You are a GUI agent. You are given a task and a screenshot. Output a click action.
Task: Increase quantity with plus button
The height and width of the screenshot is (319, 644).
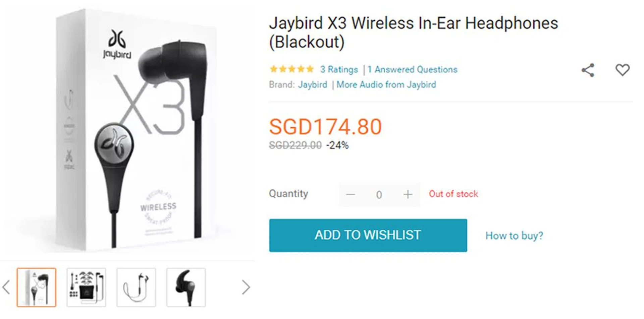[408, 194]
